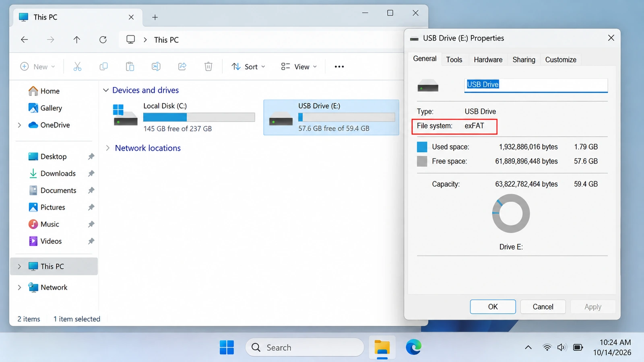Viewport: 644px width, 362px height.
Task: Click Cancel in the Properties dialog
Action: coord(543,306)
